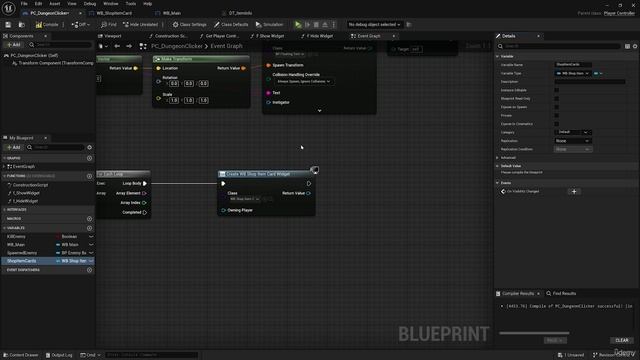
Task: Click the add new function plus icon
Action: tap(89, 176)
